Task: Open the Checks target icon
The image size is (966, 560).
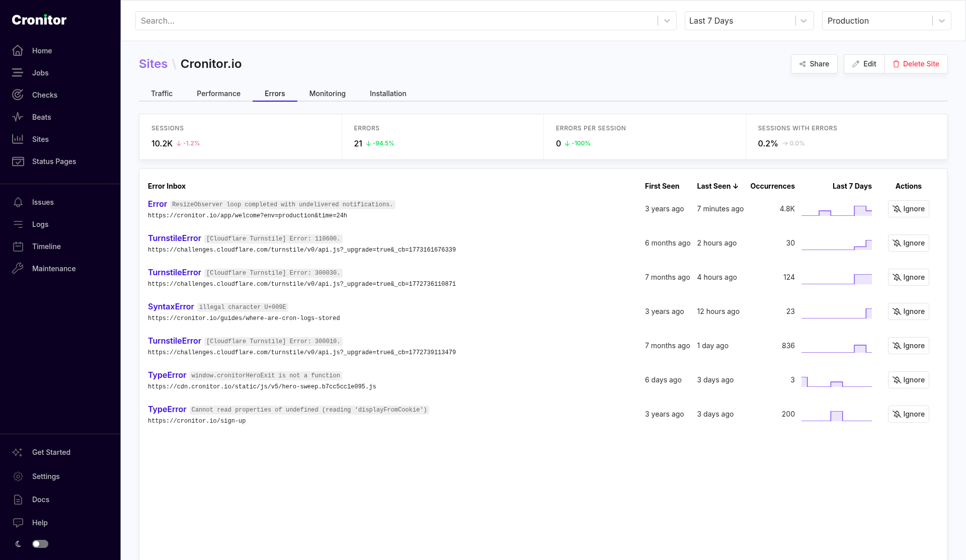Action: click(x=18, y=95)
